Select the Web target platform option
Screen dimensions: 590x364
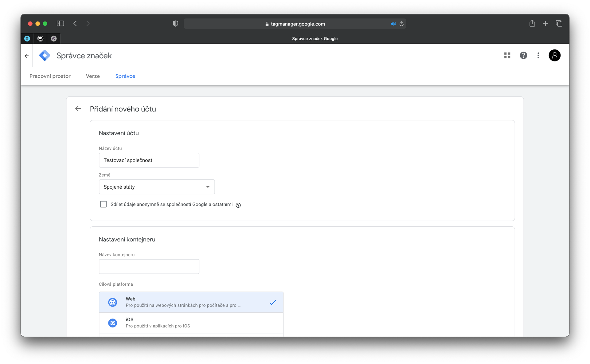click(x=191, y=302)
